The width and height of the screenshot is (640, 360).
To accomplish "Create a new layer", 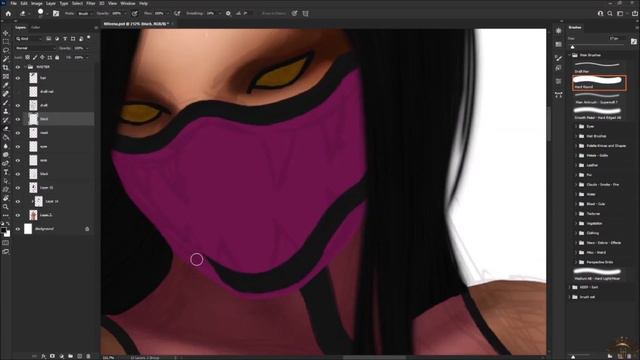I will 80,356.
